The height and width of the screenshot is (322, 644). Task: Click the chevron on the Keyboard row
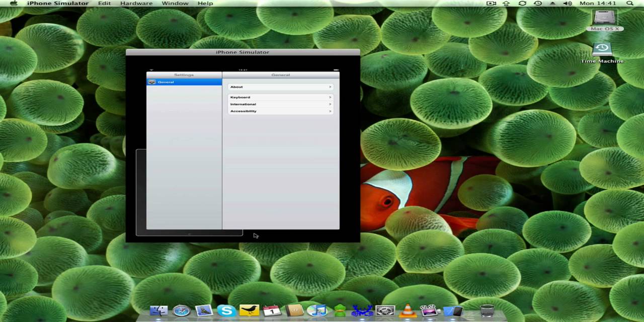330,97
